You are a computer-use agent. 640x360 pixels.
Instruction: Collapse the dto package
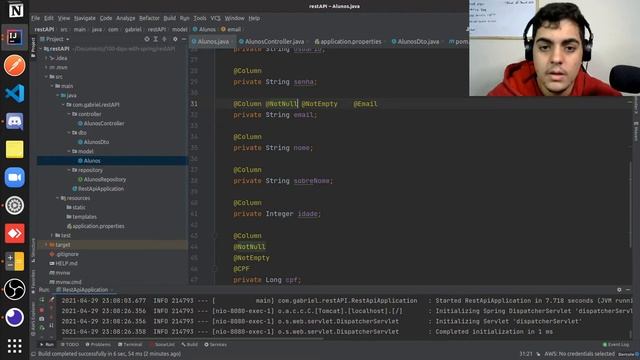[69, 133]
